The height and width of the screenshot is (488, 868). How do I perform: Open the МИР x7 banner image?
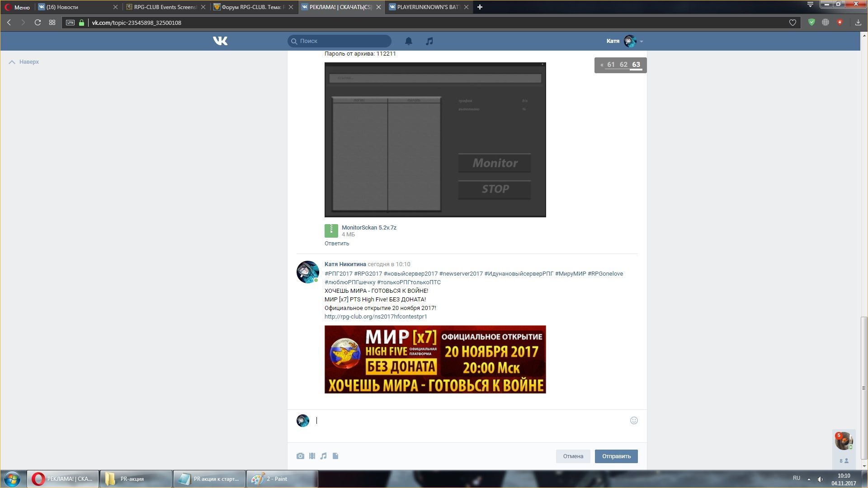click(435, 360)
